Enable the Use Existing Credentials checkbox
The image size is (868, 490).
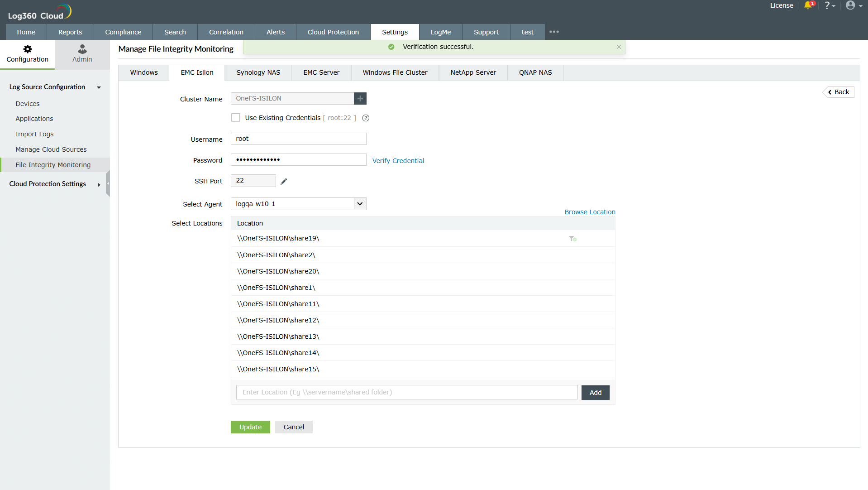tap(235, 117)
